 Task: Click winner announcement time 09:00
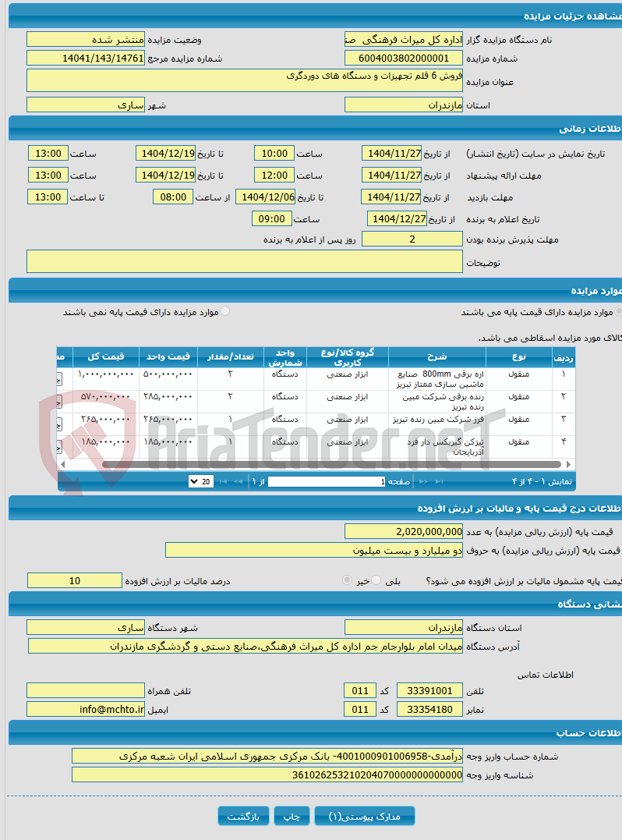pos(272,218)
